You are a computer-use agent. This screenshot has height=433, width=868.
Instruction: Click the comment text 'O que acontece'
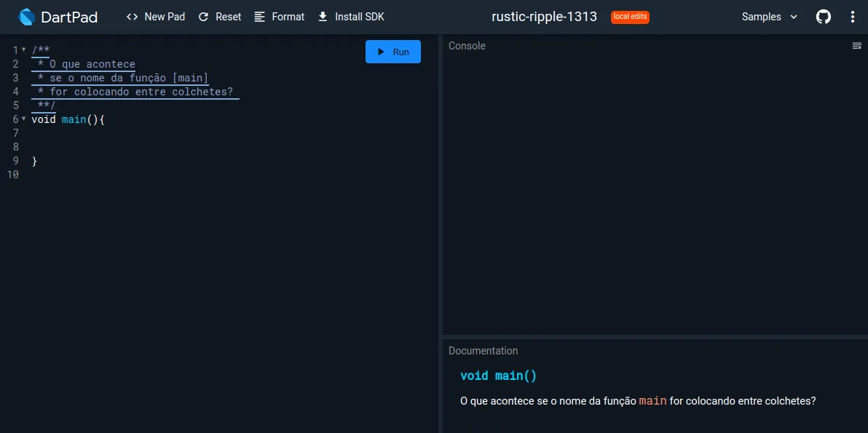click(x=92, y=63)
